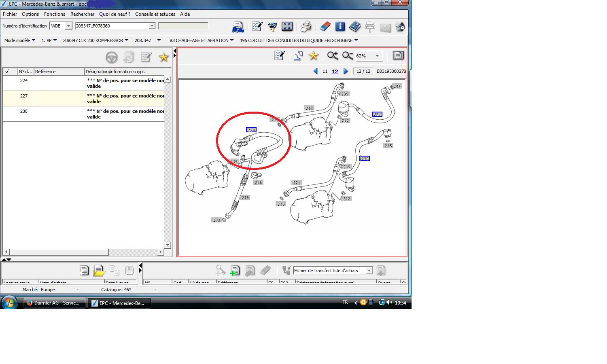Viewport: 607px width, 364px height.
Task: Click the document with green plus icon
Action: tap(235, 271)
